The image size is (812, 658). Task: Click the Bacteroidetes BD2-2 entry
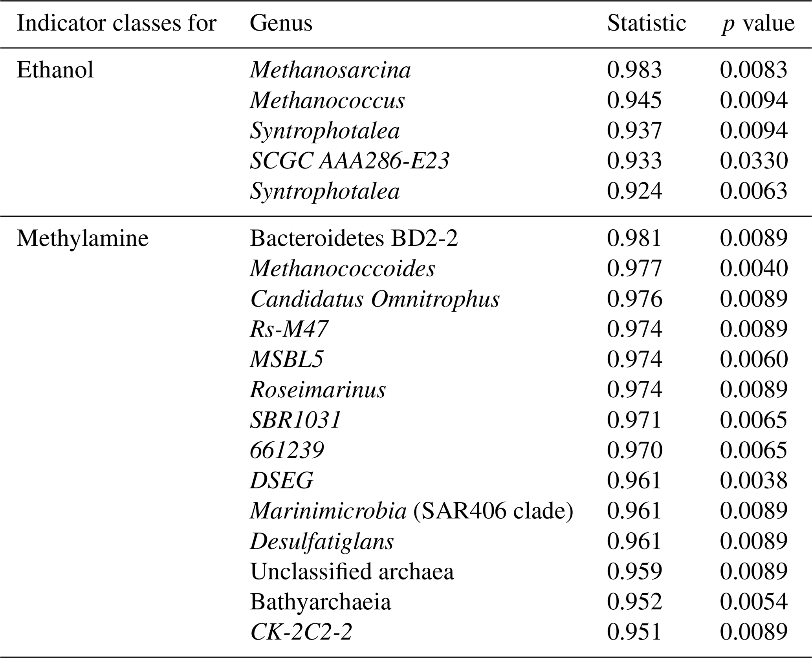click(x=354, y=238)
